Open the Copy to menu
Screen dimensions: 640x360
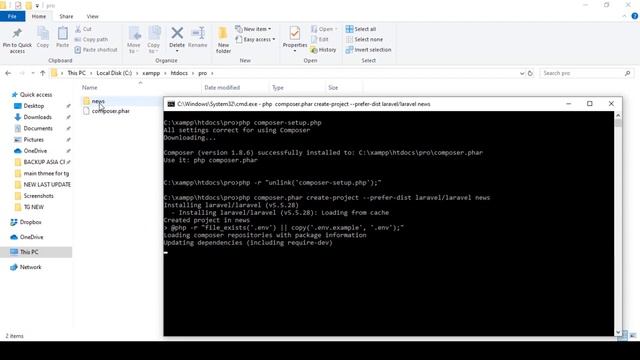154,40
